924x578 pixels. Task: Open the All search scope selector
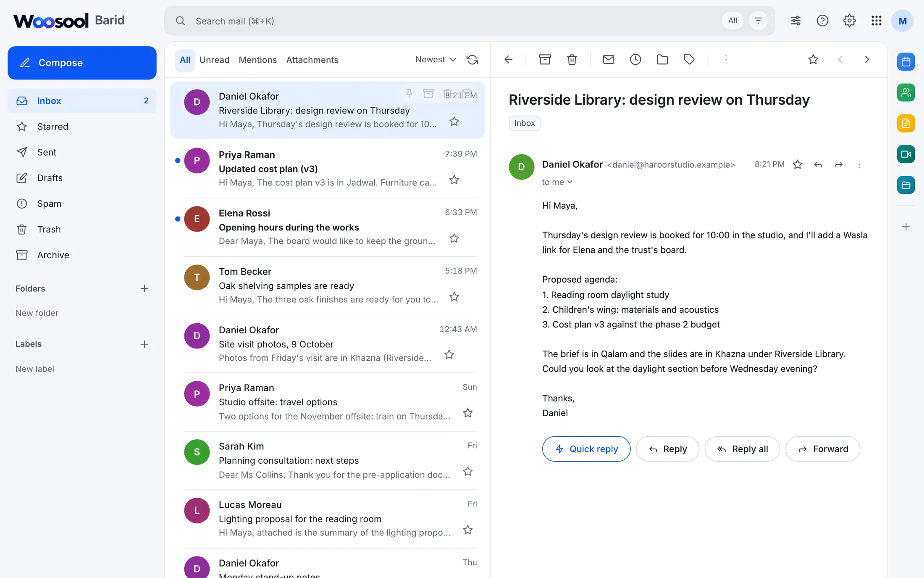coord(732,21)
